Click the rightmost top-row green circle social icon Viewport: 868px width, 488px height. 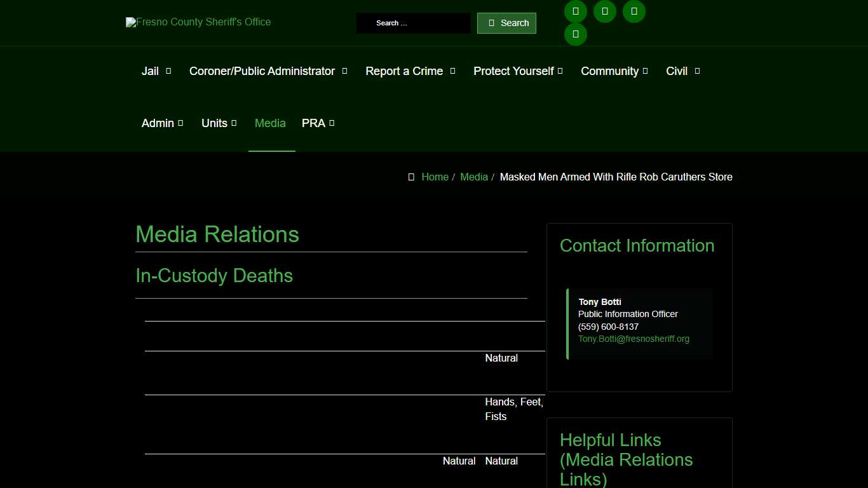point(634,11)
